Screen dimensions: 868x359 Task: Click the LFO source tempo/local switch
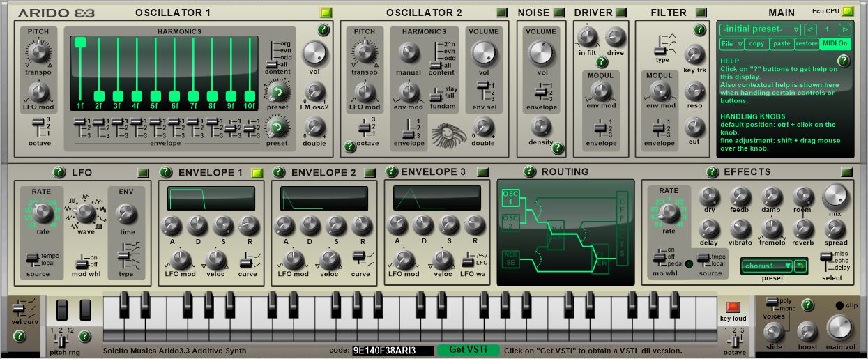(31, 259)
